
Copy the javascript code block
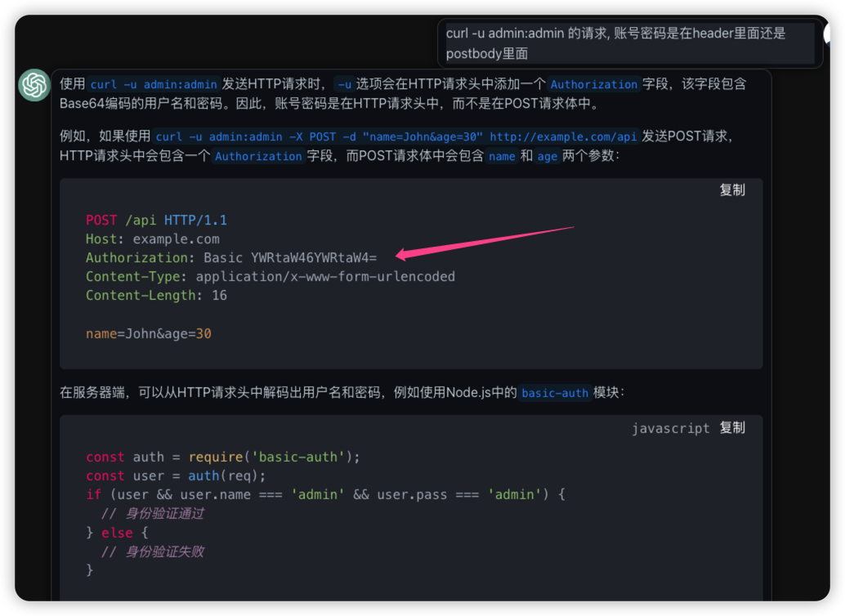[x=731, y=428]
